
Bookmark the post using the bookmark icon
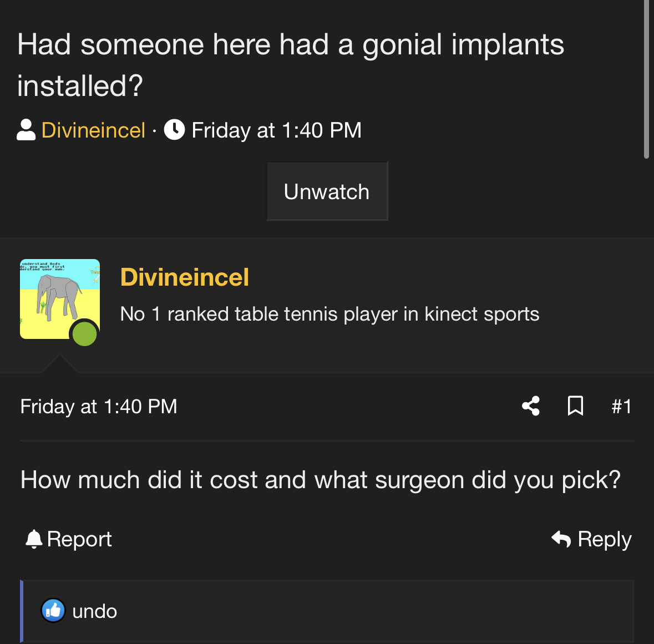tap(575, 406)
